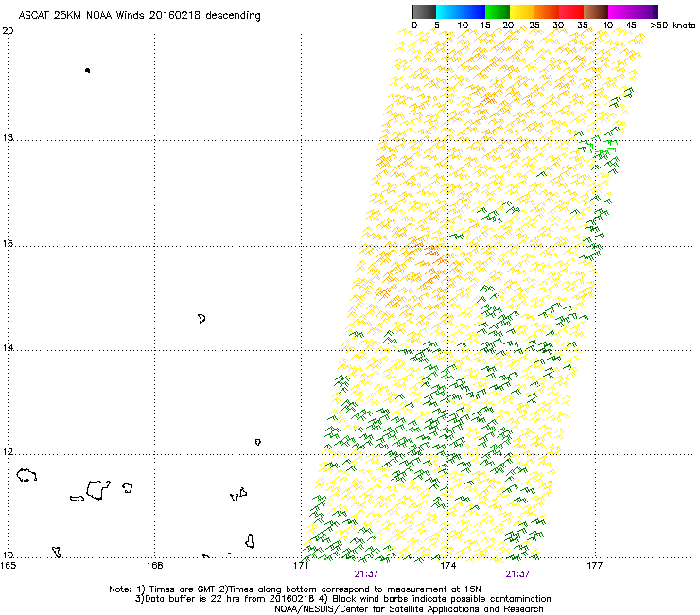Image resolution: width=700 pixels, height=615 pixels.
Task: Click the longitude label '168'
Action: coord(154,566)
